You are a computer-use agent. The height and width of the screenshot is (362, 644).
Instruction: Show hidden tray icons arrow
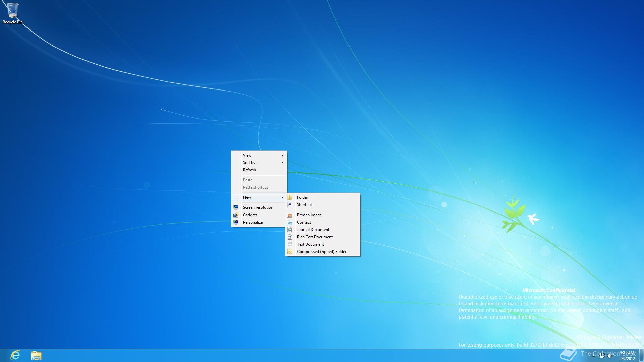pyautogui.click(x=594, y=356)
